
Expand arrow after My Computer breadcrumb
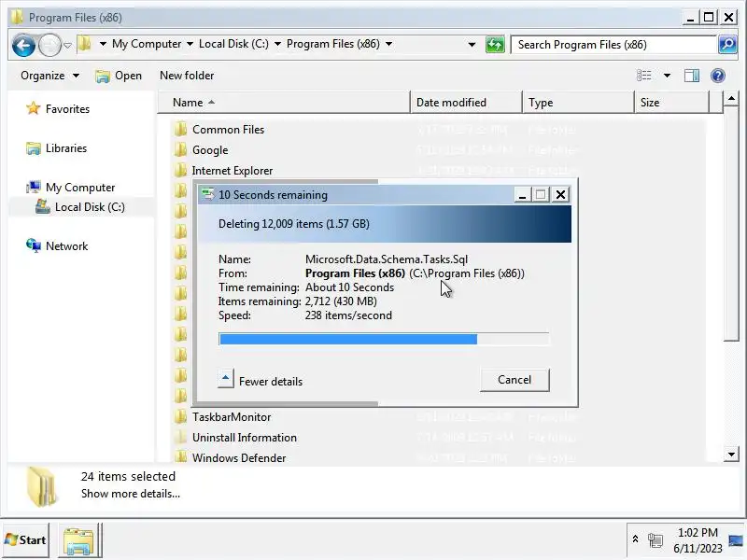190,44
